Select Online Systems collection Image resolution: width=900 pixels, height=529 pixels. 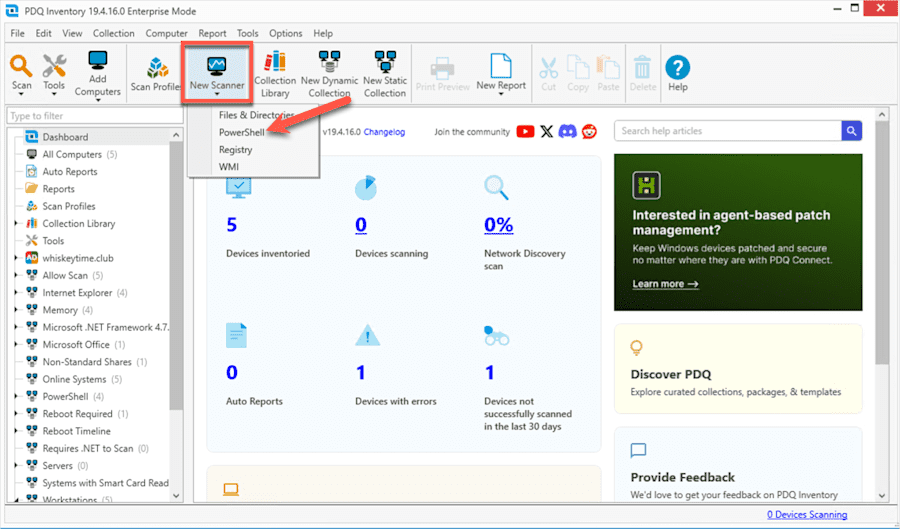pyautogui.click(x=74, y=379)
